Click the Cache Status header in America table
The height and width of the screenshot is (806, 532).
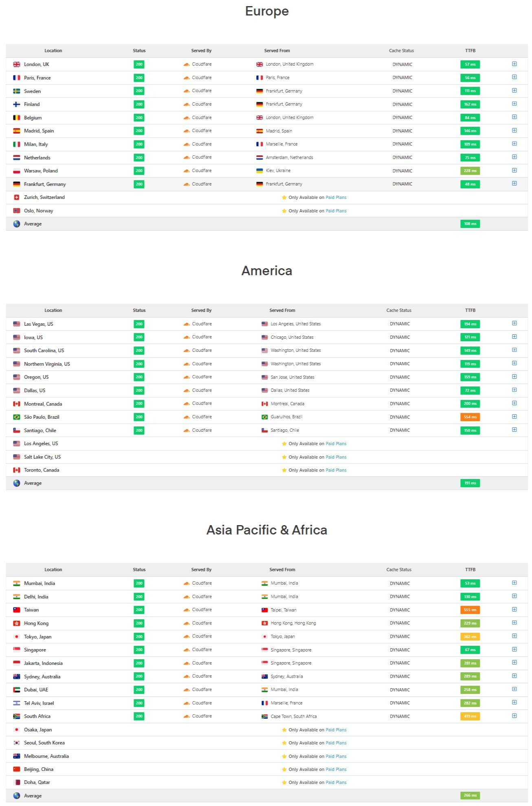tap(398, 310)
